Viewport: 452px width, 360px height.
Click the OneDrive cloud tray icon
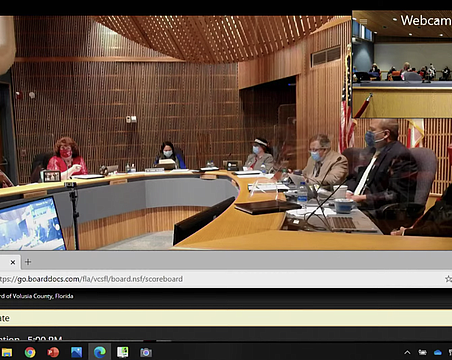(438, 352)
